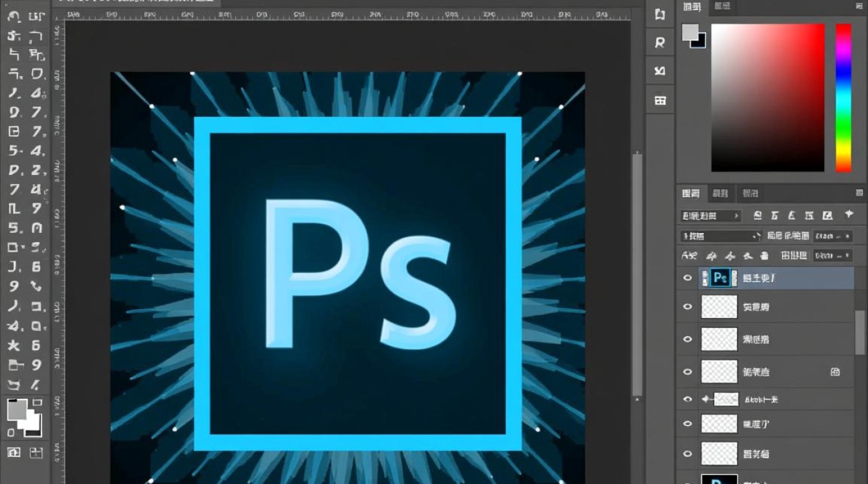Toggle the eye of the sixth layer from top

click(687, 424)
